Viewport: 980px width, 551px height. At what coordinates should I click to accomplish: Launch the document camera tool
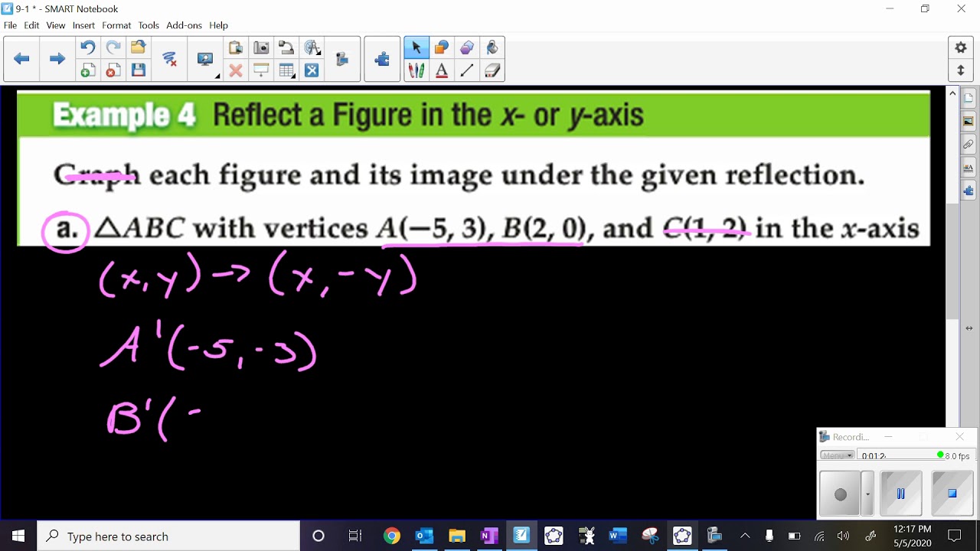coord(286,47)
